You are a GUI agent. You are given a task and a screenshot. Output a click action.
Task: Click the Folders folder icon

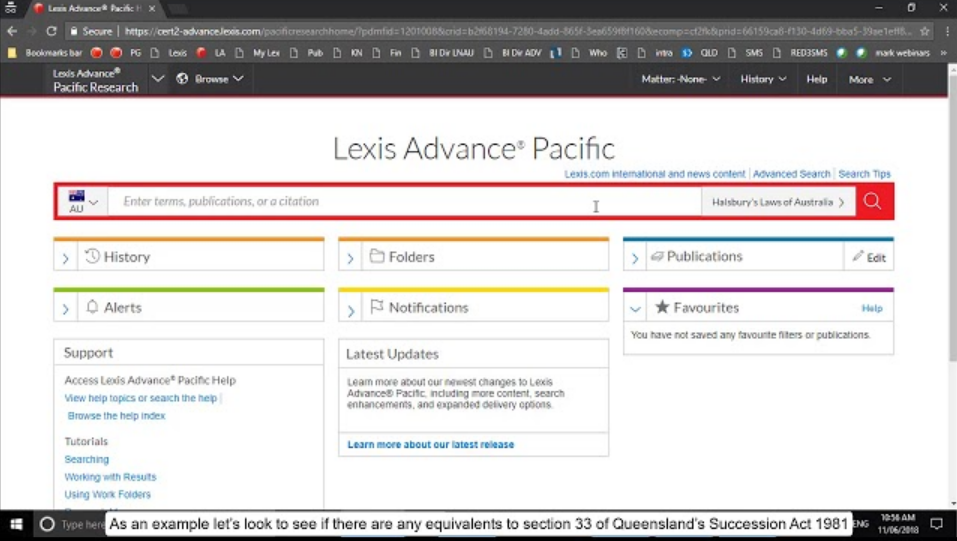pos(377,256)
